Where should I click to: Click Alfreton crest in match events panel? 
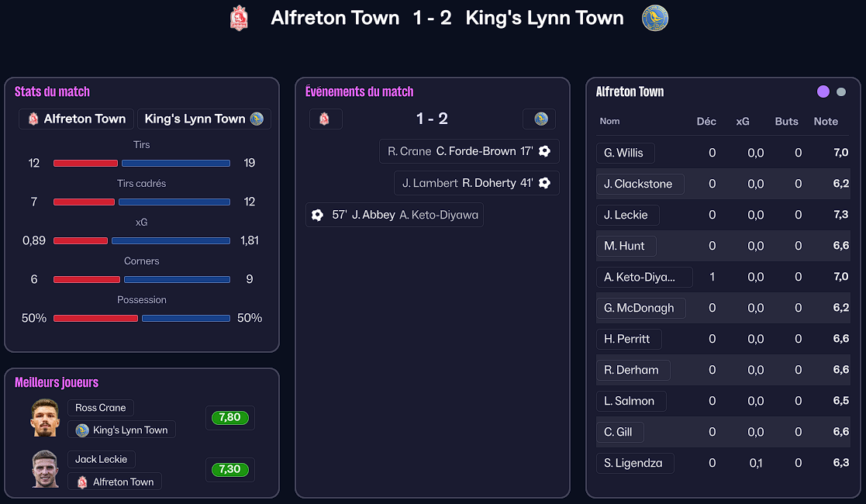click(325, 119)
